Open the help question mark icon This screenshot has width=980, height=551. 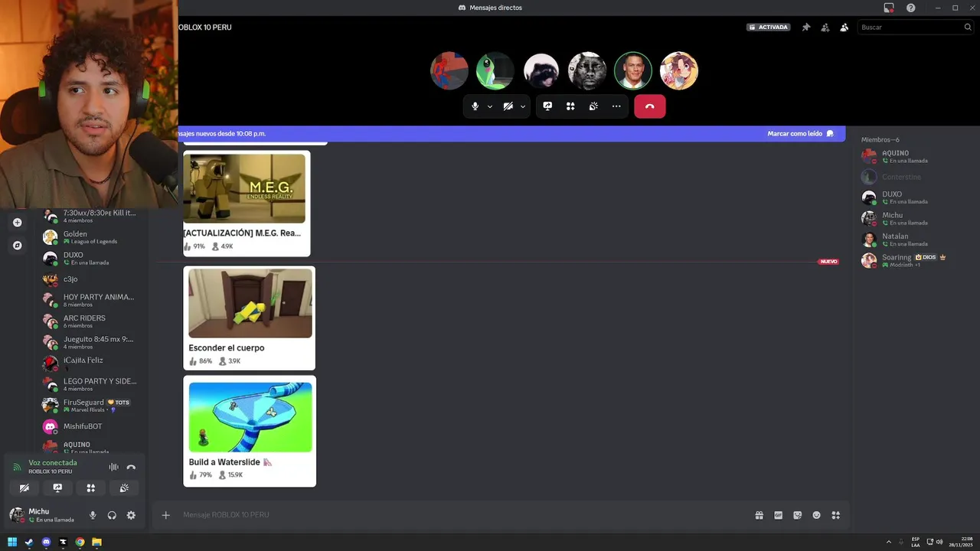point(911,8)
